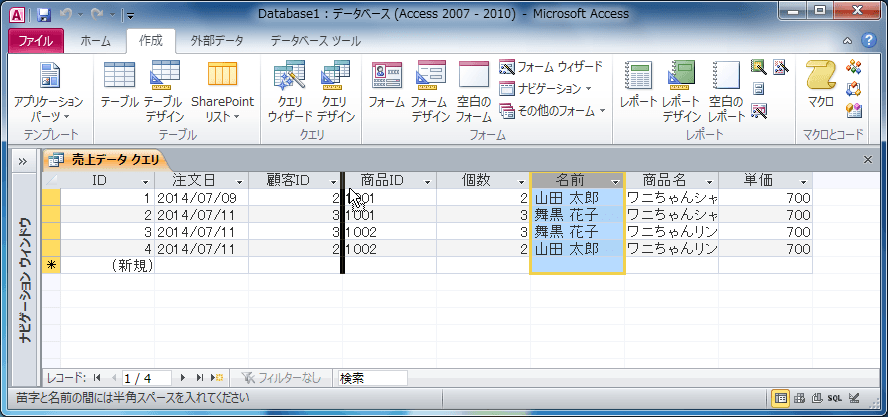
Task: Open the Access application icon menu
Action: click(x=18, y=15)
